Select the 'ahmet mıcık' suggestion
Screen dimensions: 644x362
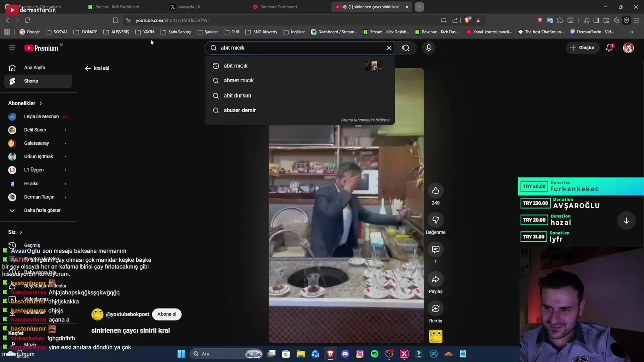click(300, 80)
